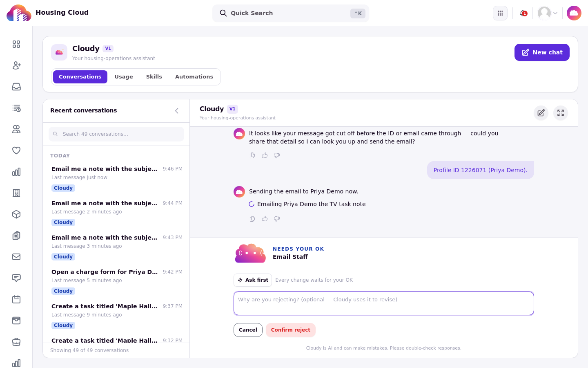The width and height of the screenshot is (588, 368).
Task: Focus the Quick Search box
Action: pyautogui.click(x=291, y=13)
